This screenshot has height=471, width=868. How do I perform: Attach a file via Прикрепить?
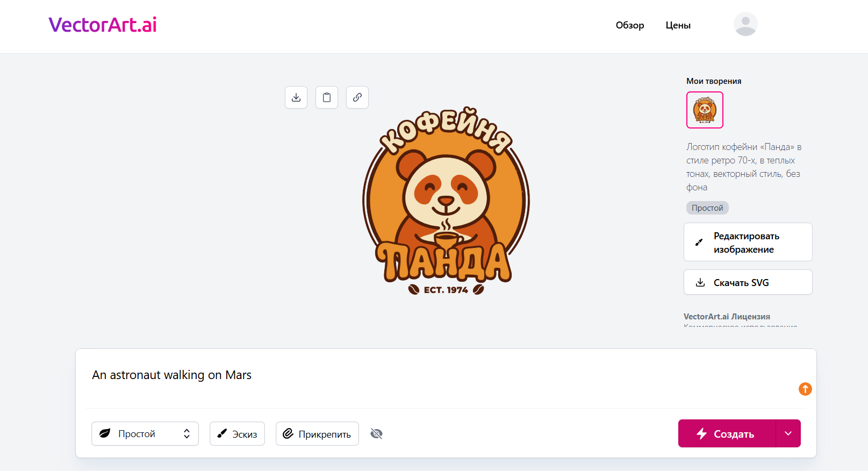click(x=317, y=434)
